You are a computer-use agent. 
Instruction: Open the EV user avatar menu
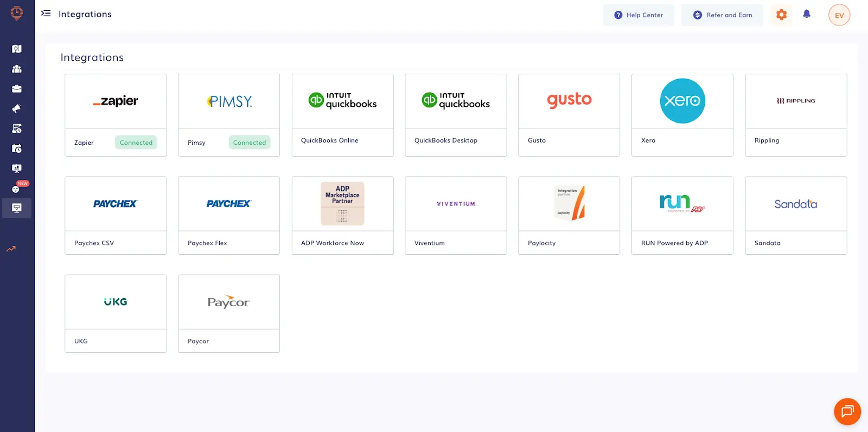[839, 15]
